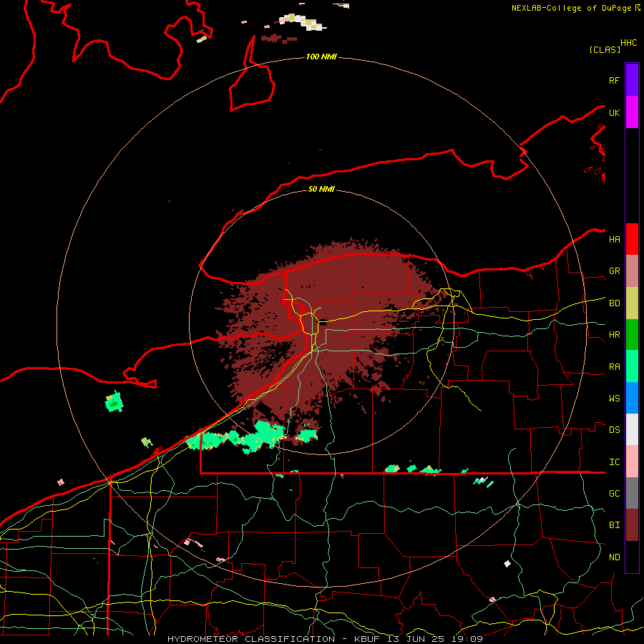Click the 100 NMI range ring label
The height and width of the screenshot is (644, 644).
(321, 57)
